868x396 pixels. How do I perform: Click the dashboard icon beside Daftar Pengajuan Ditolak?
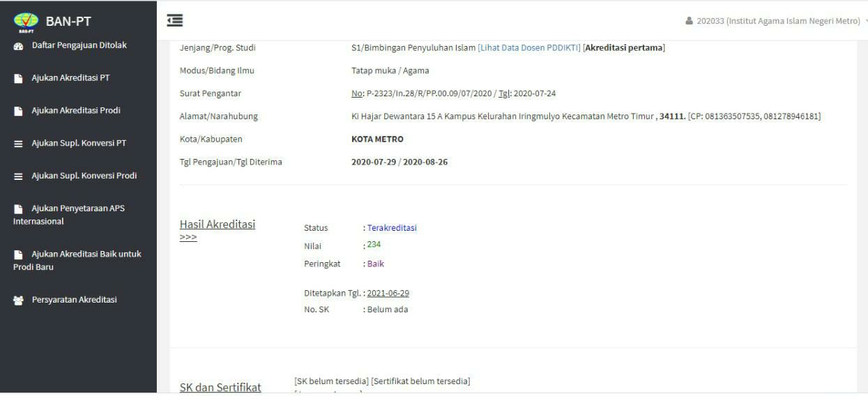(x=19, y=46)
